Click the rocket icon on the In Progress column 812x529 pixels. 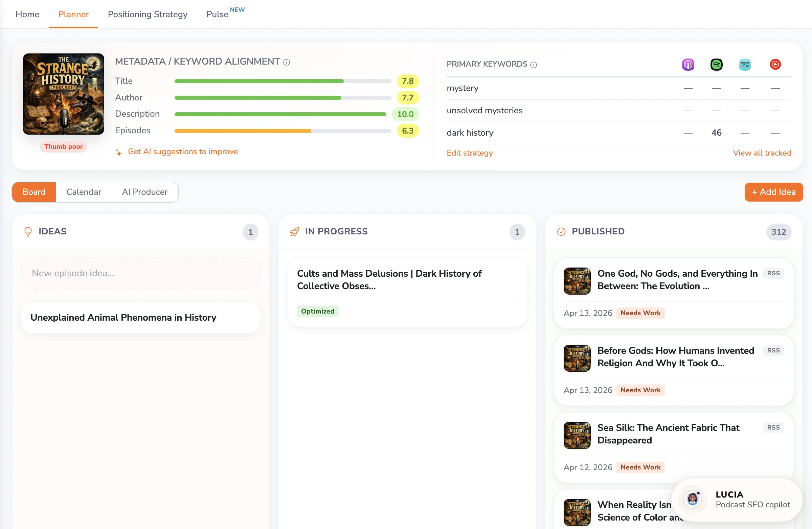tap(295, 231)
